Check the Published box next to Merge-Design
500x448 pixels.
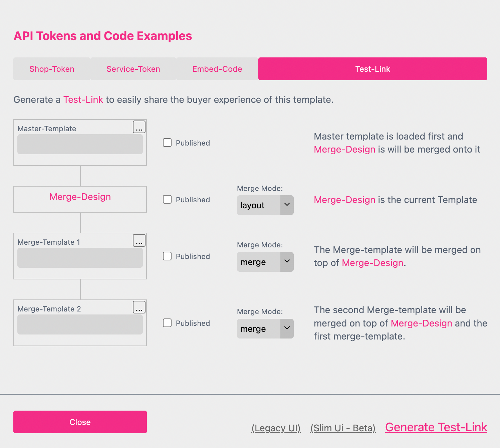point(167,199)
